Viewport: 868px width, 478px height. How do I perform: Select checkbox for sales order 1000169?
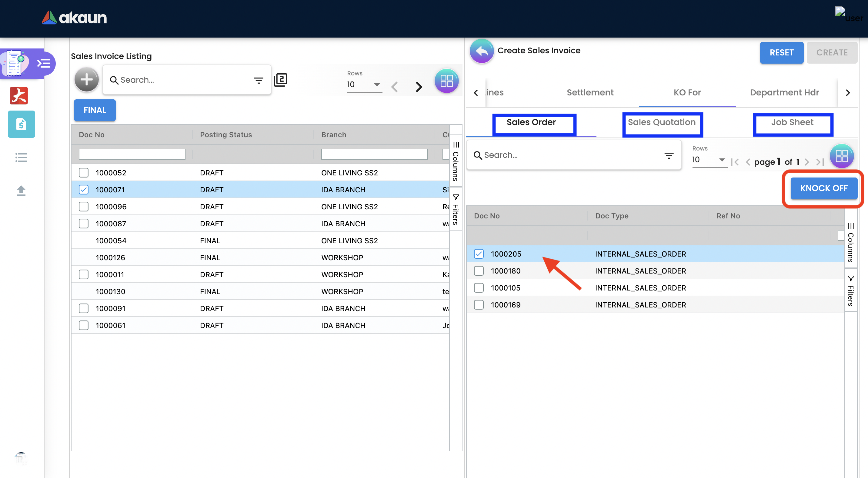point(479,305)
